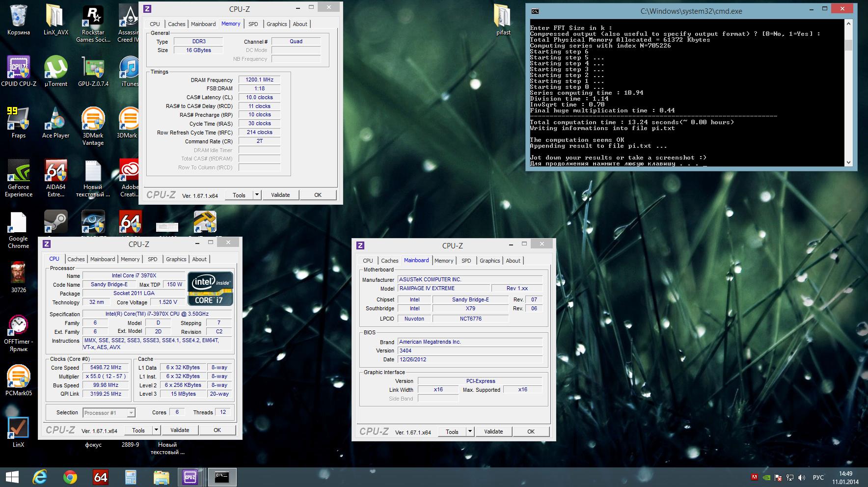
Task: Click the NVIDIA tray icon
Action: tap(766, 477)
